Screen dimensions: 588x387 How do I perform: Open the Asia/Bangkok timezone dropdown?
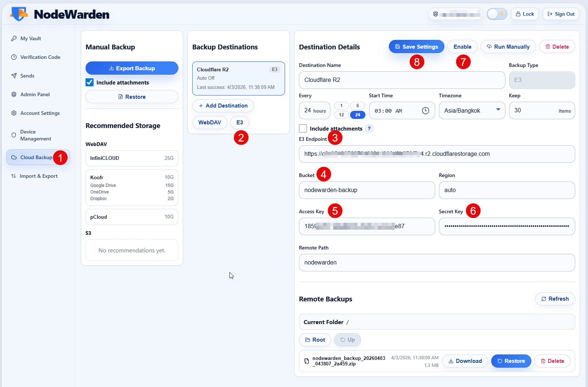point(472,110)
